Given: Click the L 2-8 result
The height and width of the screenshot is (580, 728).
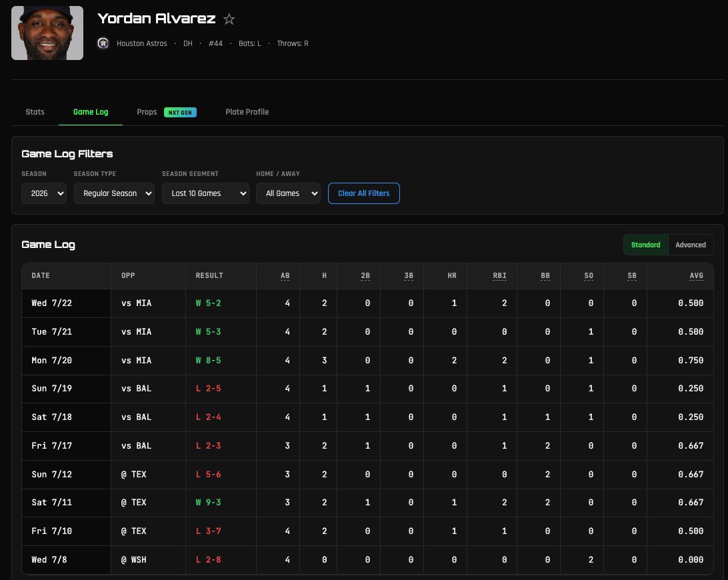Looking at the screenshot, I should coord(209,559).
